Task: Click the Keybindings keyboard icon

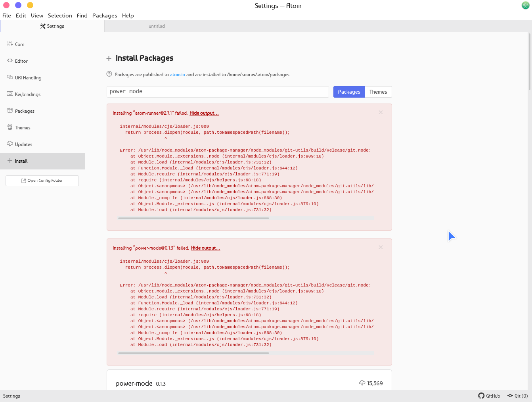Action: tap(10, 94)
